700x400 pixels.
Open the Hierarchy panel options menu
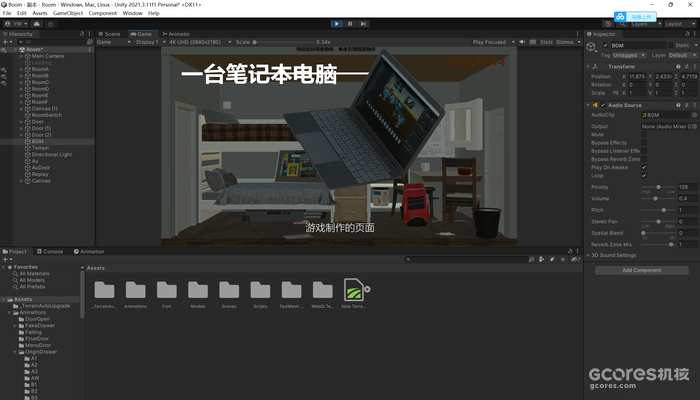(x=89, y=33)
